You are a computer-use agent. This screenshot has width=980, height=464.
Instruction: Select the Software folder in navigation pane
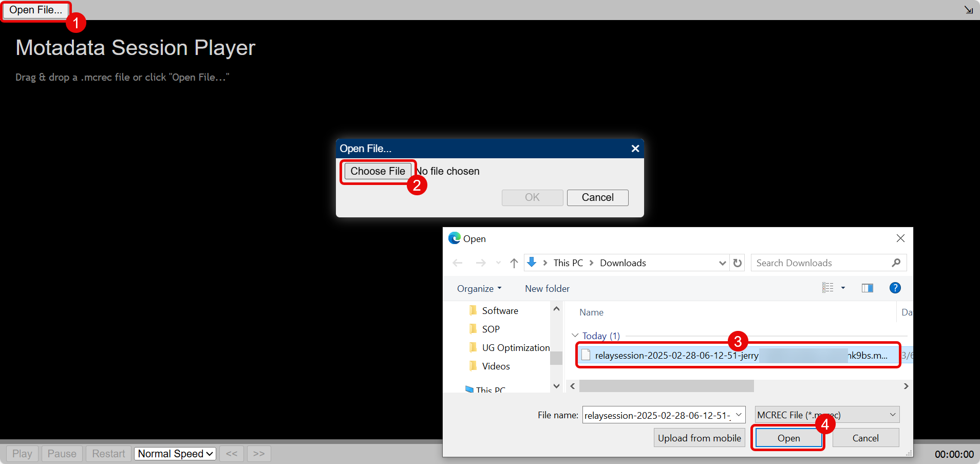tap(500, 311)
